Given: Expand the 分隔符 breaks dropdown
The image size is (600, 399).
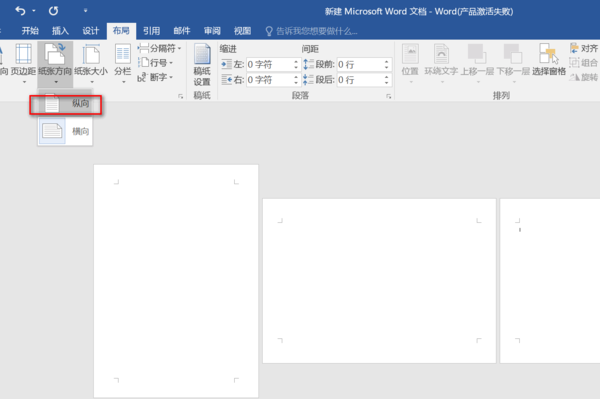Looking at the screenshot, I should pos(160,49).
